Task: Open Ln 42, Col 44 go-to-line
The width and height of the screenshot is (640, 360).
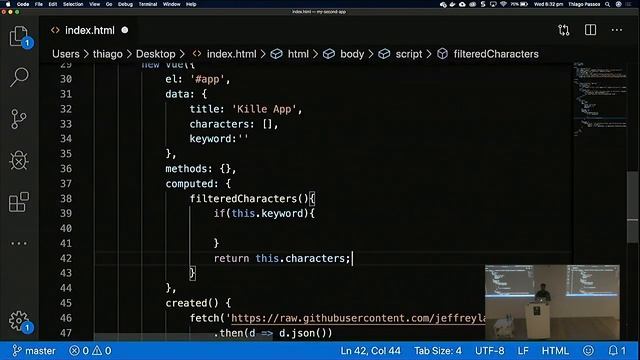Action: (370, 351)
